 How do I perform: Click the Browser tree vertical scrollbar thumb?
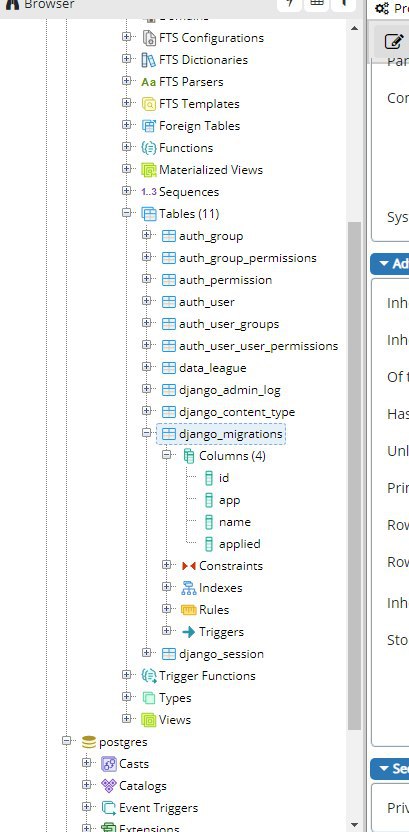click(x=354, y=475)
